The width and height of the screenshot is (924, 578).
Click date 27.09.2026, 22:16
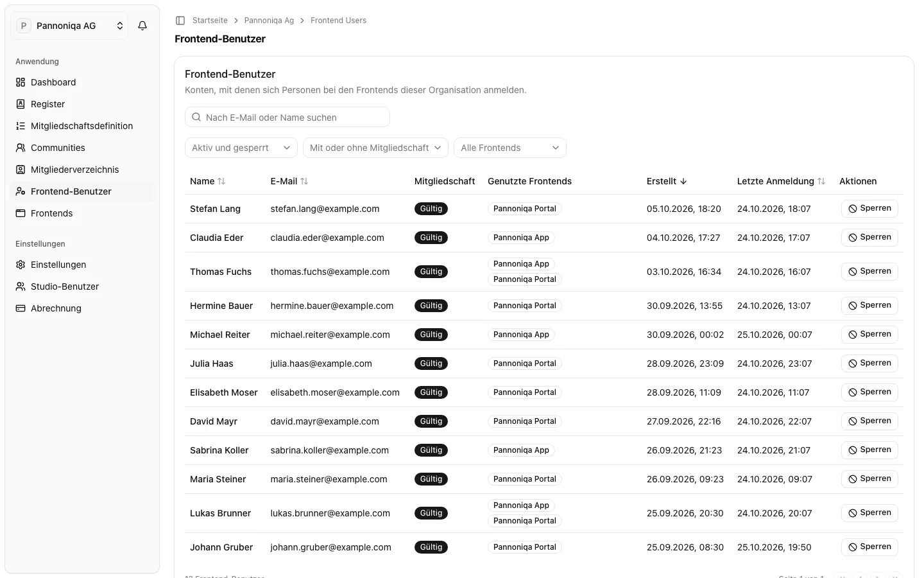(x=683, y=421)
